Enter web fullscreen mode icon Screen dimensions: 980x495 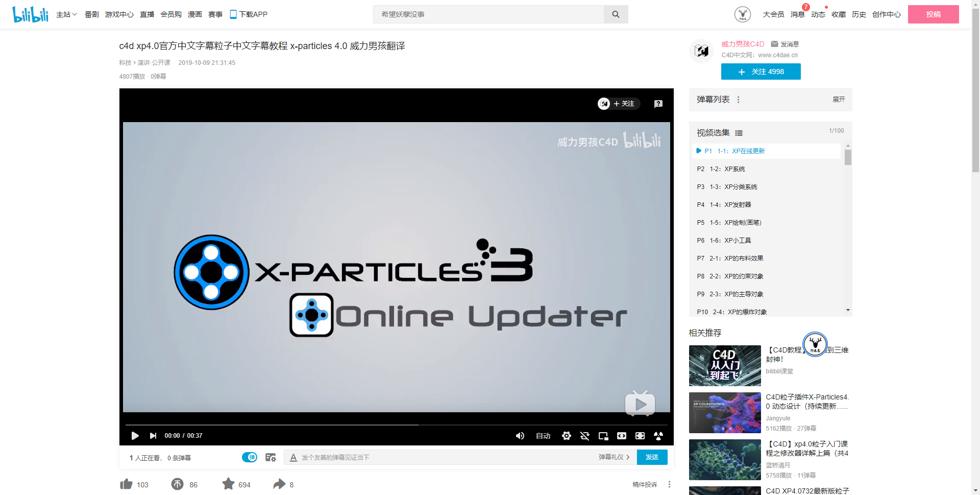click(x=640, y=436)
